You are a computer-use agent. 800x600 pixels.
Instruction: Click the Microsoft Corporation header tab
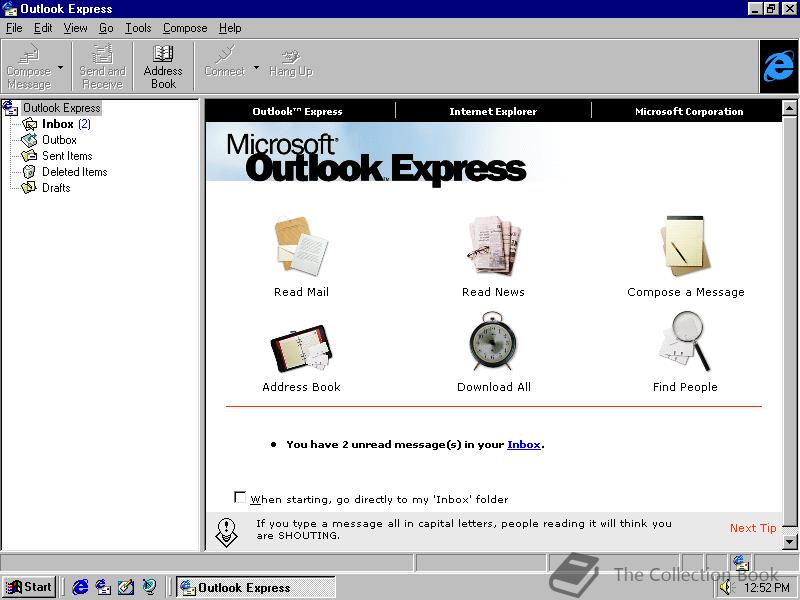689,111
